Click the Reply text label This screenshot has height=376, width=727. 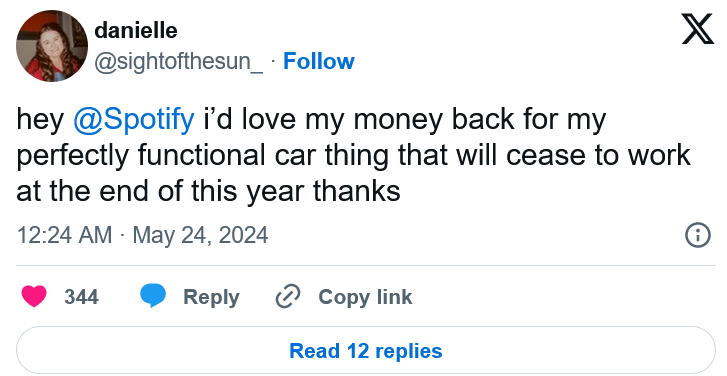(211, 297)
